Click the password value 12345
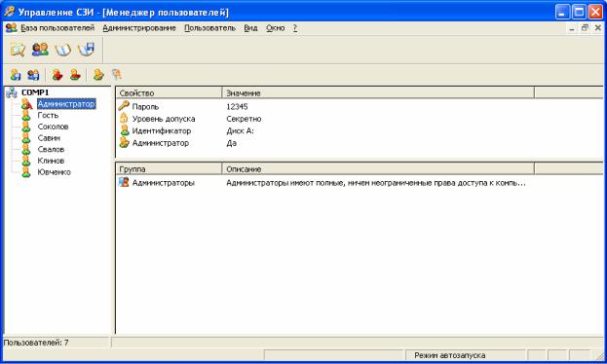607x364 pixels. (237, 106)
